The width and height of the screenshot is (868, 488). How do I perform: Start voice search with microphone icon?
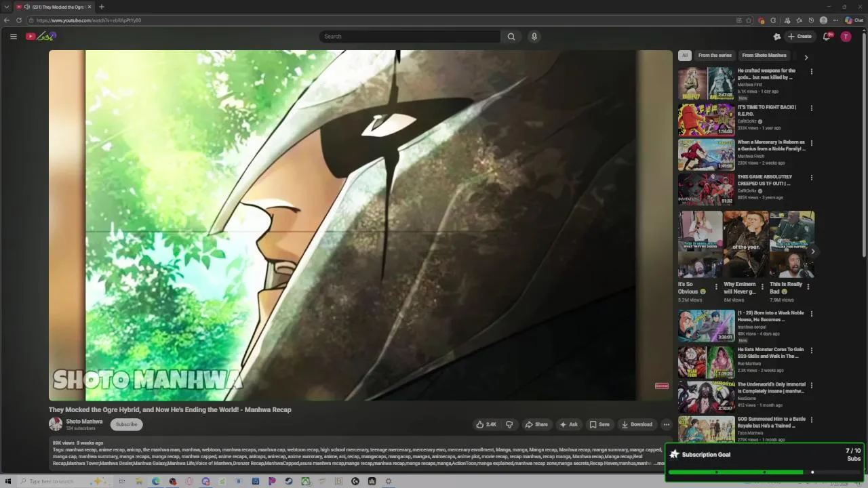click(534, 37)
